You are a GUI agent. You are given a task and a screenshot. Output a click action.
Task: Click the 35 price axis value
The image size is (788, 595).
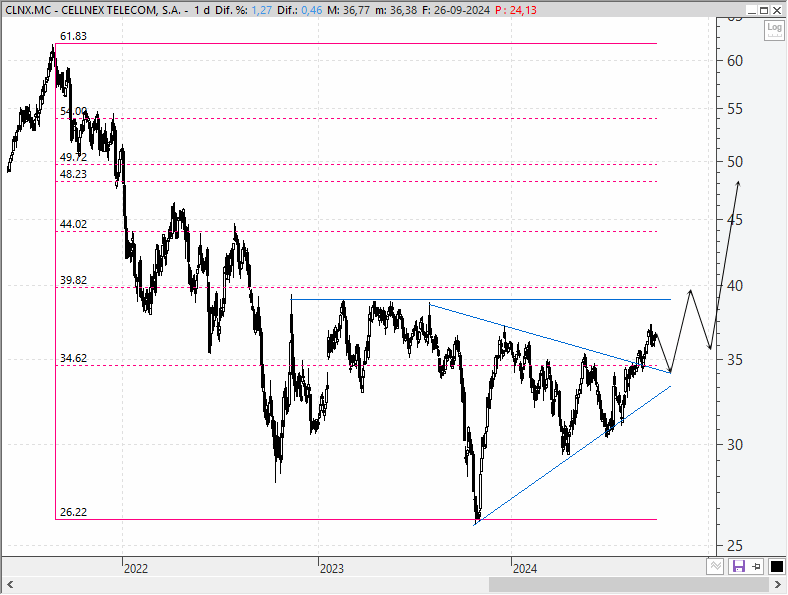735,360
